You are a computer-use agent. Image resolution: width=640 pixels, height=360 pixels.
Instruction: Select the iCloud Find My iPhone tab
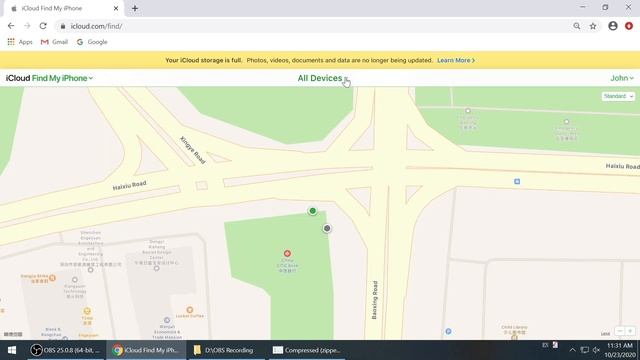tap(63, 9)
